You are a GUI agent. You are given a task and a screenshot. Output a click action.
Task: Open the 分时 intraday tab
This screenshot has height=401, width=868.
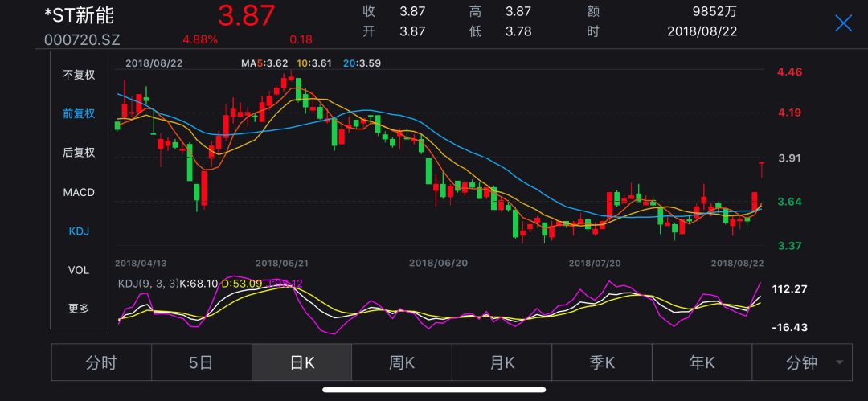click(x=101, y=363)
